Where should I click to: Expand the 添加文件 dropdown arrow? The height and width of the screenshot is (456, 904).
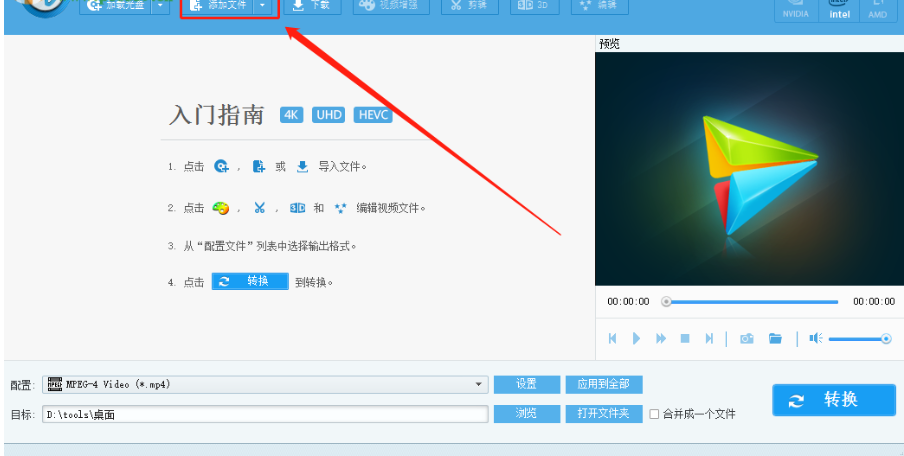click(263, 5)
